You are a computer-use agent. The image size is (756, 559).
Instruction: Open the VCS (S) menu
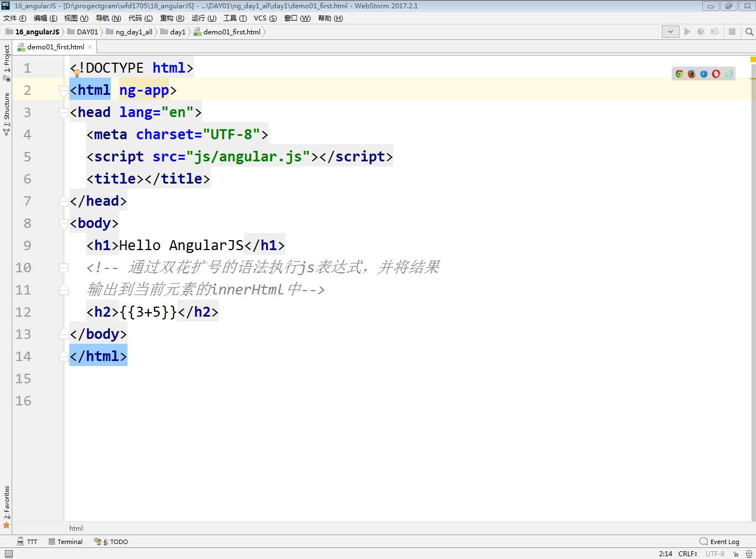pyautogui.click(x=265, y=18)
